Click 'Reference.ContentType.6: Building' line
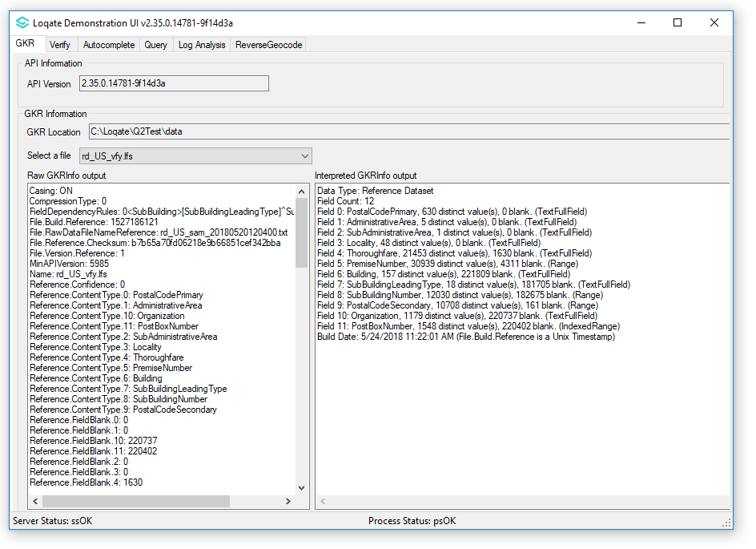Image resolution: width=756 pixels, height=549 pixels. point(96,378)
